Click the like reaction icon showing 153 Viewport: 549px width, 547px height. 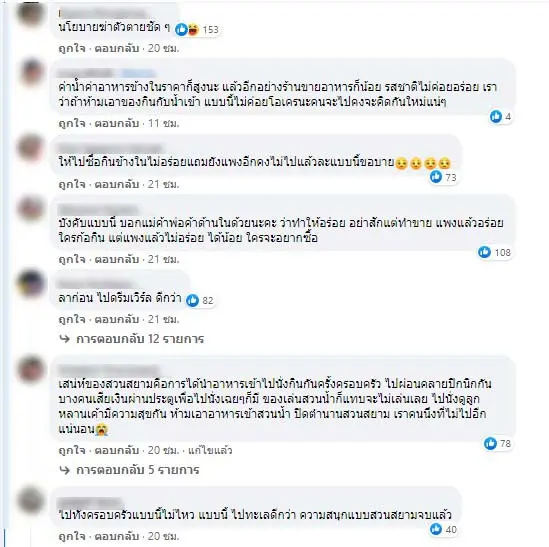tap(181, 29)
